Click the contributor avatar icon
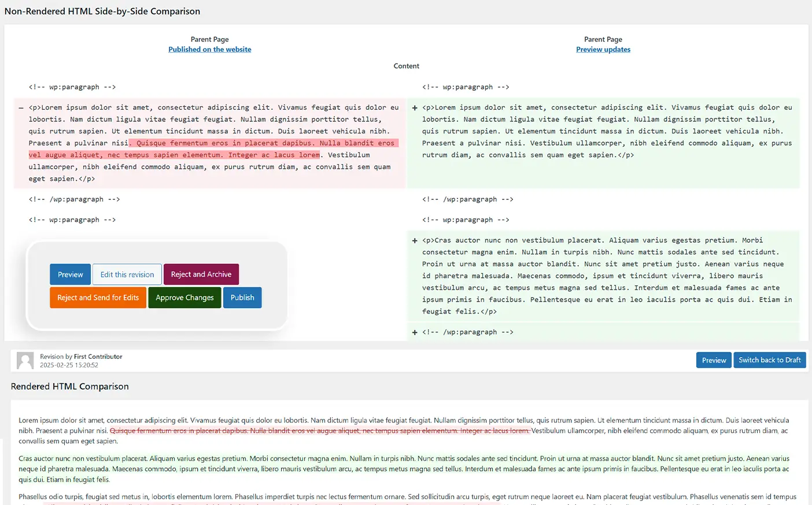 pos(25,360)
